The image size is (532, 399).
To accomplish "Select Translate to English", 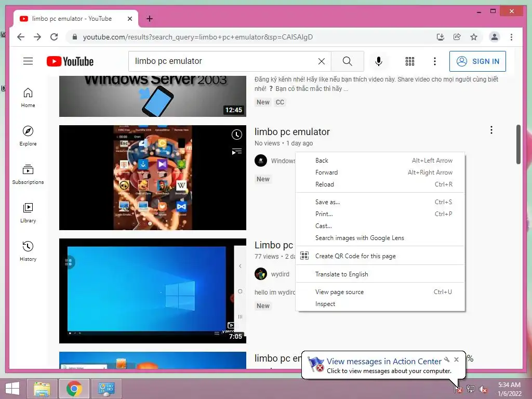I will [x=380, y=274].
